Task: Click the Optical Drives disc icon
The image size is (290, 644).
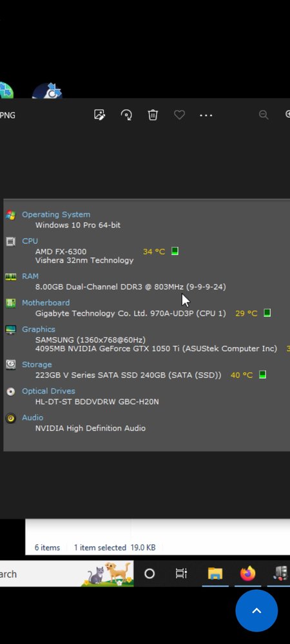Action: pos(11,392)
